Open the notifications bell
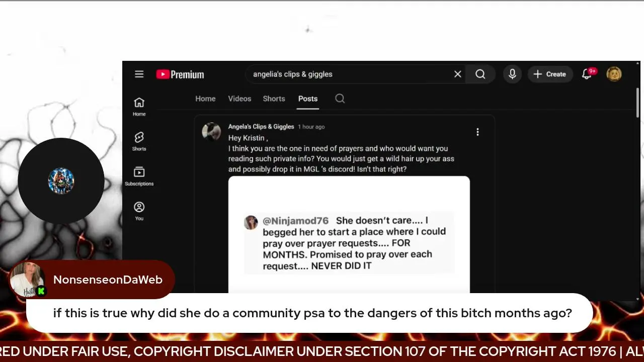Screen dimensions: 644x362 (587, 74)
